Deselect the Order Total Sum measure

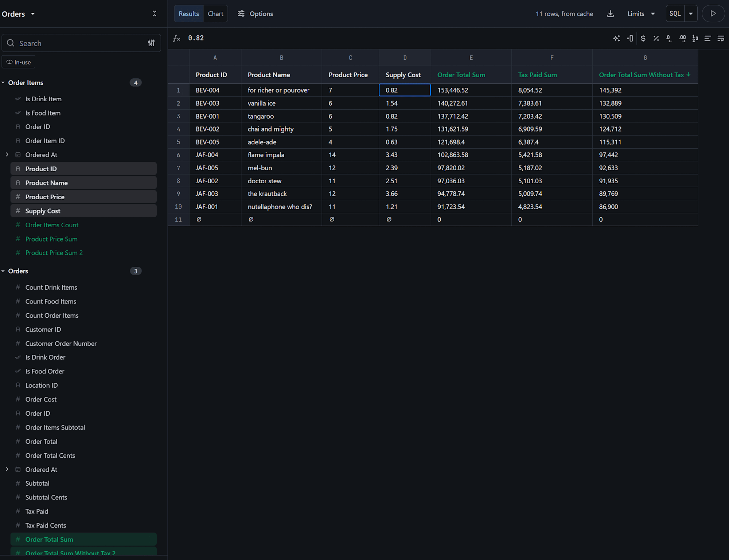coord(83,539)
